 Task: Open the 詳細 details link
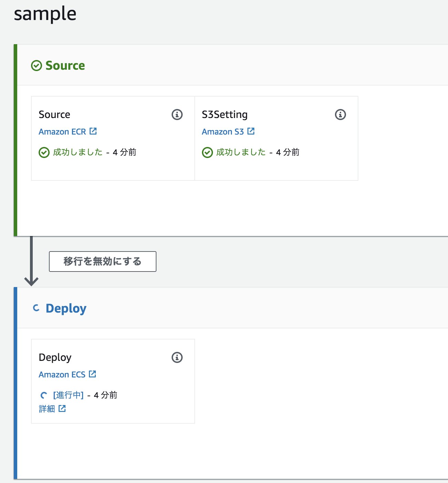click(x=47, y=409)
